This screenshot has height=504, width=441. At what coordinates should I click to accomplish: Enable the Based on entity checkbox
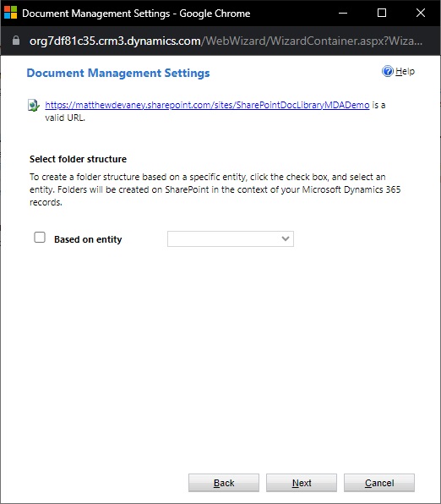(x=40, y=238)
